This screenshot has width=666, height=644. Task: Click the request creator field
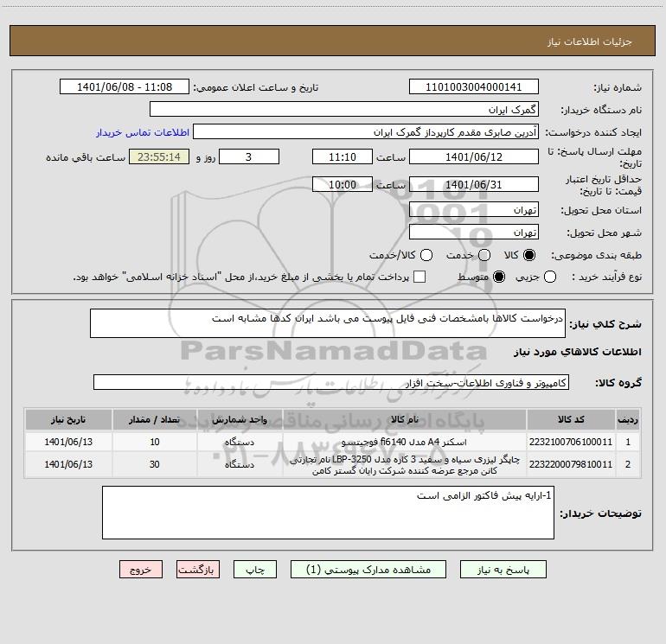pyautogui.click(x=366, y=132)
